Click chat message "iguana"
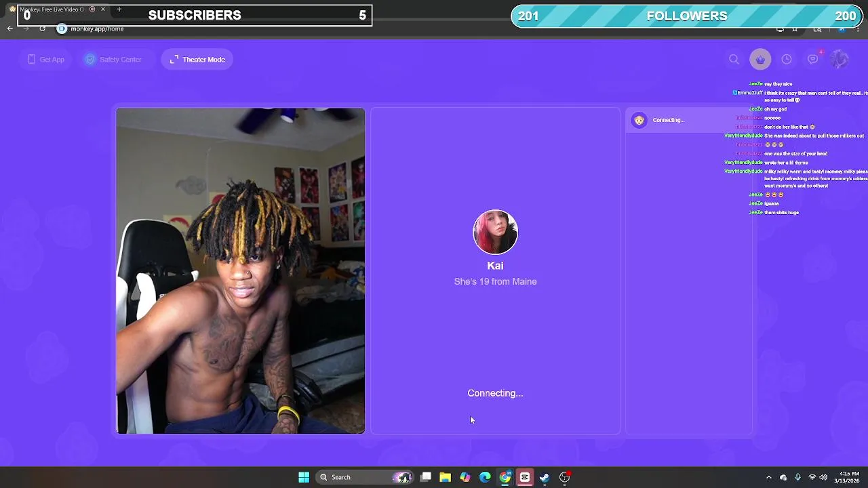The height and width of the screenshot is (488, 868). 772,203
